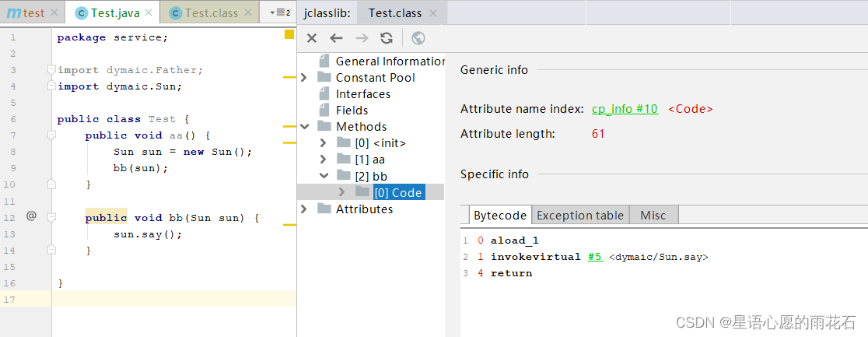The height and width of the screenshot is (337, 868).
Task: Expand the [0] Code attribute node
Action: point(342,191)
